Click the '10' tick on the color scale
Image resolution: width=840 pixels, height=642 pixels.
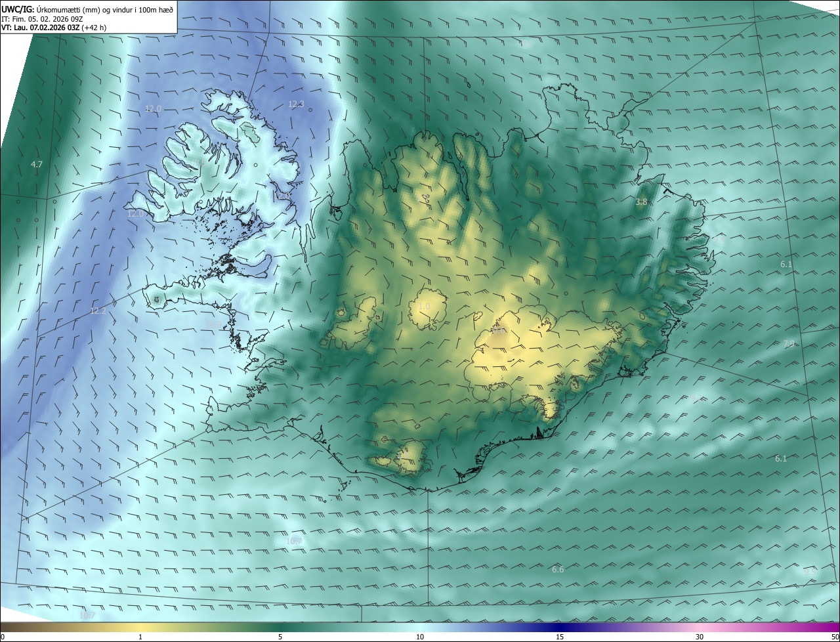(420, 637)
